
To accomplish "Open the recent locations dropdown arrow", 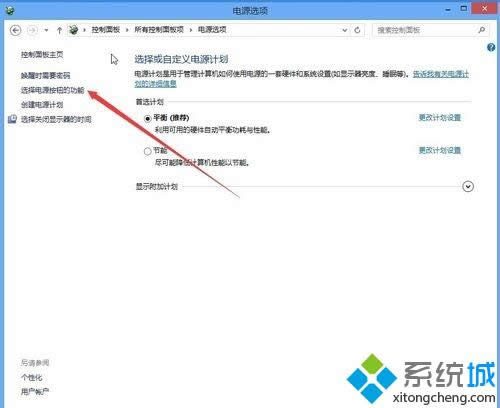I will [x=46, y=30].
